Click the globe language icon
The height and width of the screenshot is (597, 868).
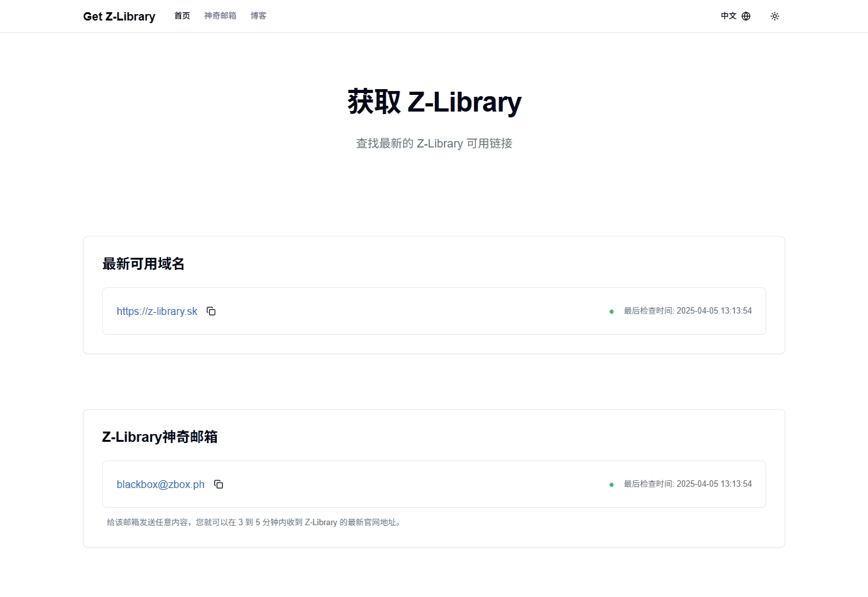746,16
